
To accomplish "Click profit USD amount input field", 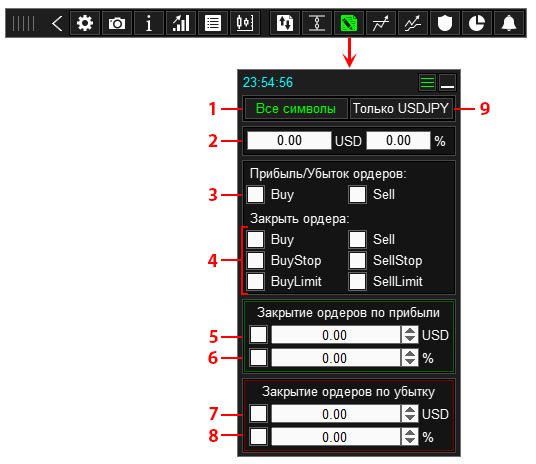I will coord(336,335).
